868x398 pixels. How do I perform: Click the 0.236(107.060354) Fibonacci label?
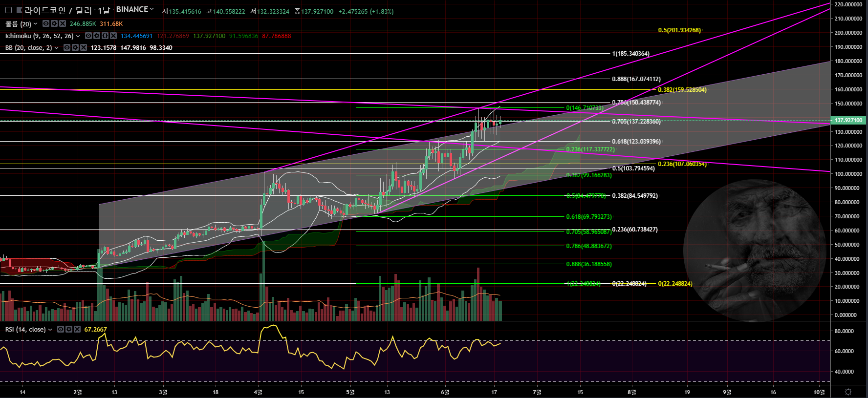tap(682, 164)
